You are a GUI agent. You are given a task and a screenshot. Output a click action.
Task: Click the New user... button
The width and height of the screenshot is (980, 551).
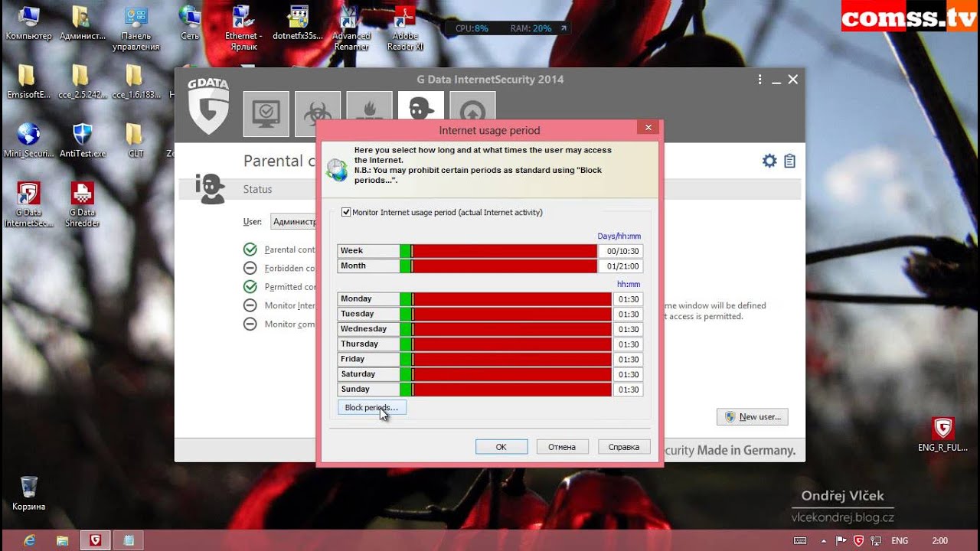click(753, 416)
